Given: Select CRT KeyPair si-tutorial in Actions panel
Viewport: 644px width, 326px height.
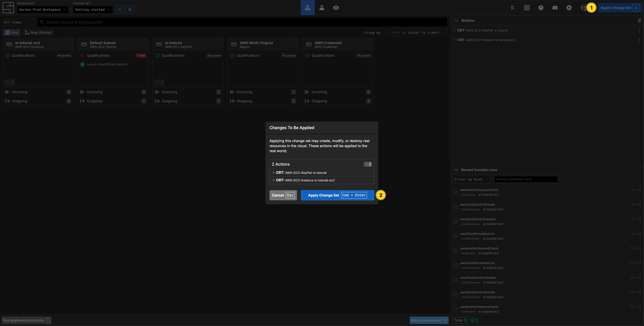Looking at the screenshot, I should coord(545,30).
